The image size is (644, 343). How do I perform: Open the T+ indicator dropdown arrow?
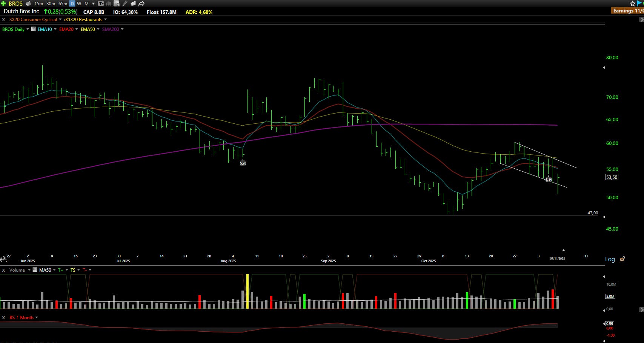point(67,270)
